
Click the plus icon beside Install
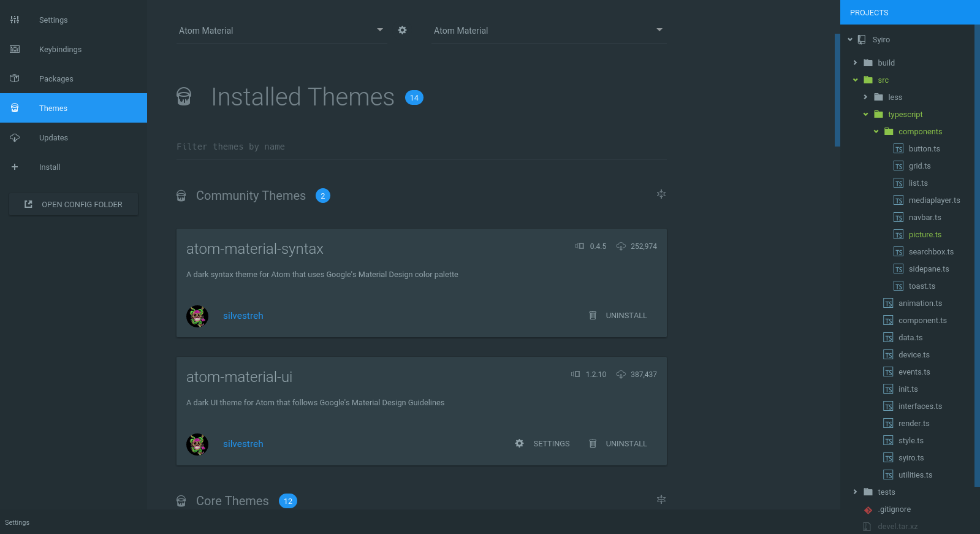[x=15, y=167]
